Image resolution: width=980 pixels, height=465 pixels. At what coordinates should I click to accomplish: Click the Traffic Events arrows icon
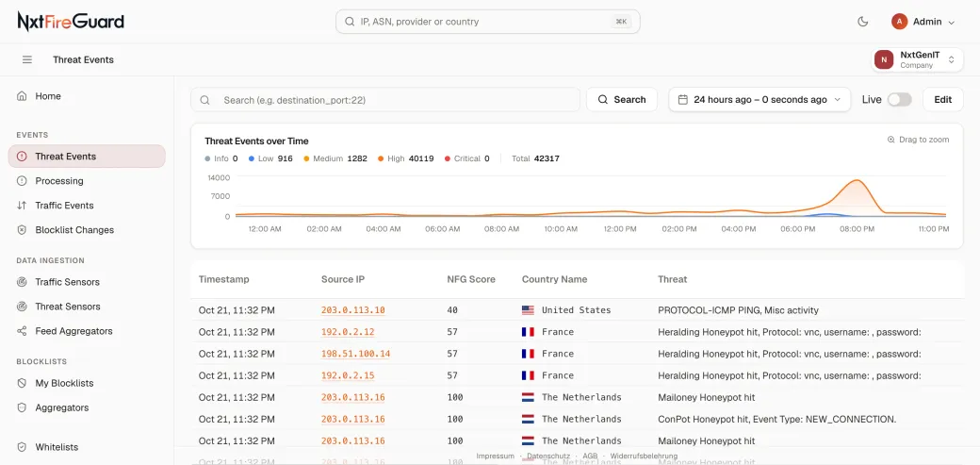tap(22, 206)
